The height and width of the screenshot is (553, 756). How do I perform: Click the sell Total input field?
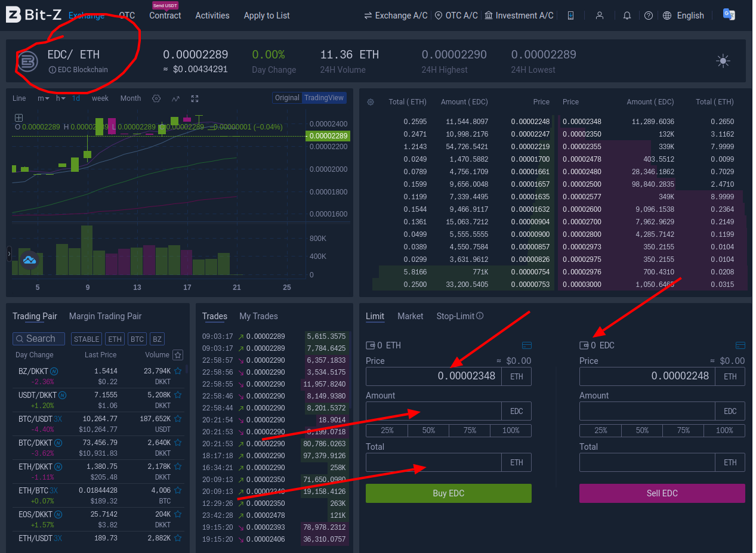[x=647, y=462]
